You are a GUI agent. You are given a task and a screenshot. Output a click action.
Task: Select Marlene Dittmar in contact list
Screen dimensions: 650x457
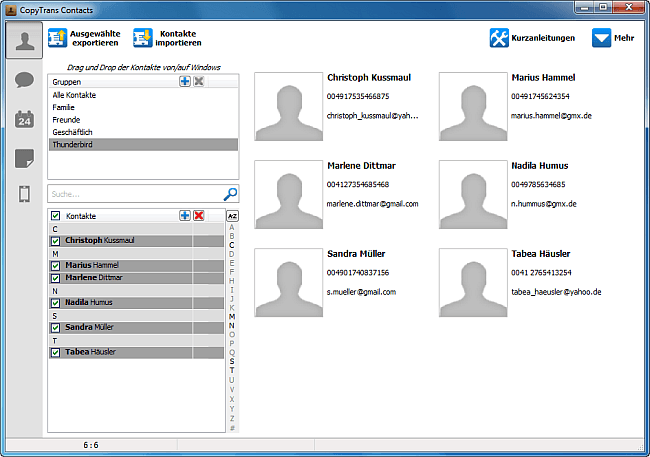(x=136, y=277)
